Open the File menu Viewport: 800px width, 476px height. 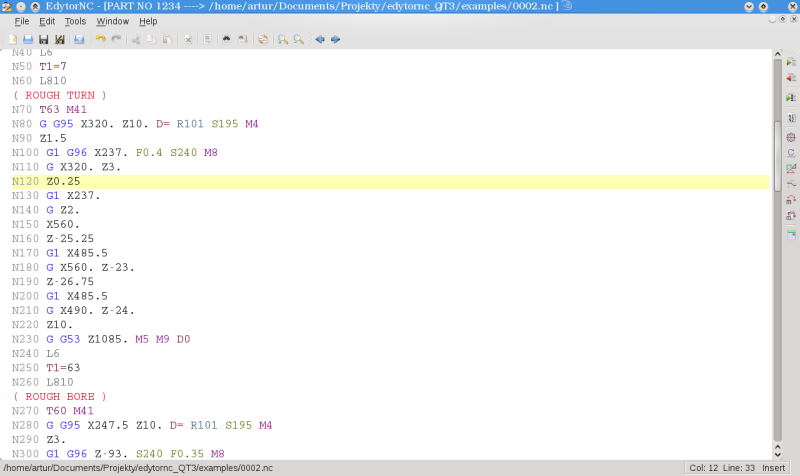pos(21,21)
